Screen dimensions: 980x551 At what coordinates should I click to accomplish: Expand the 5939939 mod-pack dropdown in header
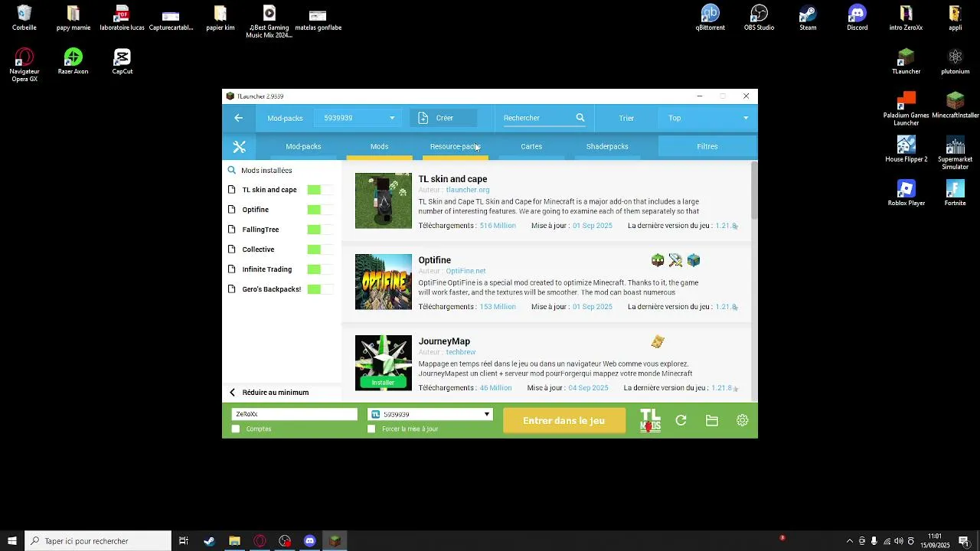358,118
